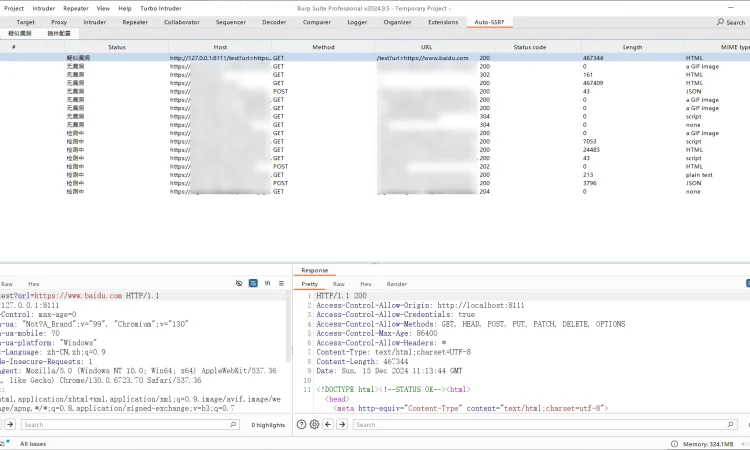The height and width of the screenshot is (450, 750).
Task: Open the 疑似漏洞 sub-tab
Action: click(x=20, y=33)
